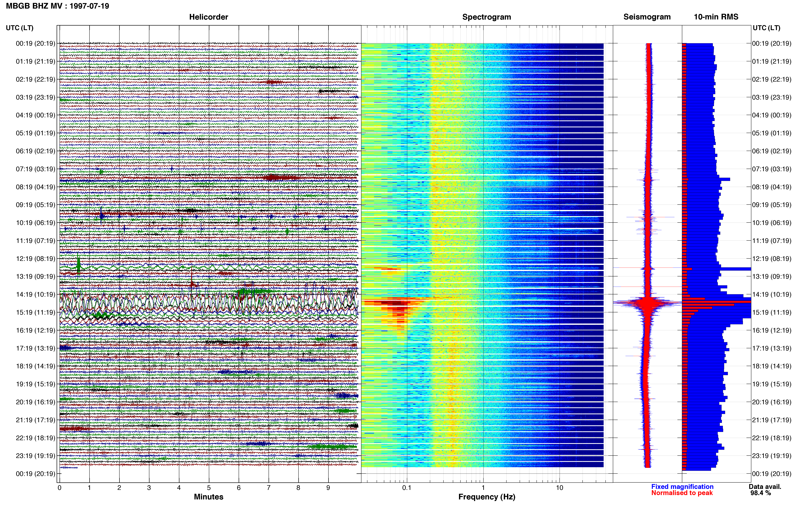Image resolution: width=812 pixels, height=508 pixels.
Task: Click left-axis time label '17:19 (13:19)'
Action: (x=36, y=348)
